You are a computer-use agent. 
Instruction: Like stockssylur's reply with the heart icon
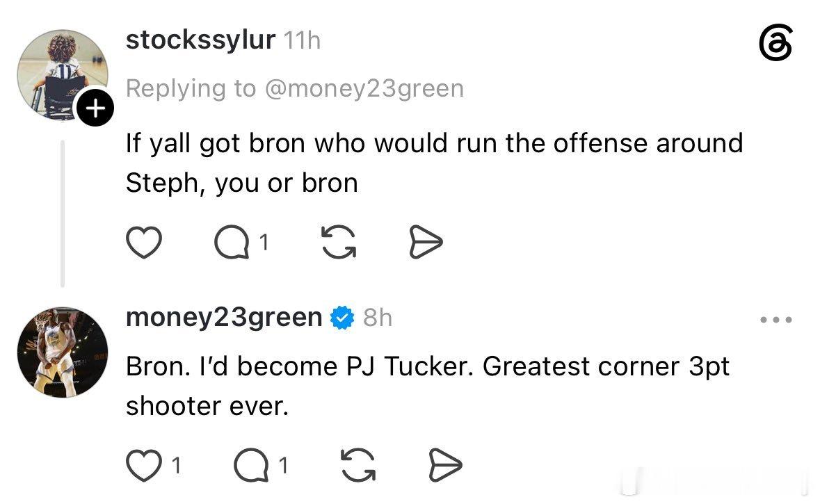click(144, 242)
